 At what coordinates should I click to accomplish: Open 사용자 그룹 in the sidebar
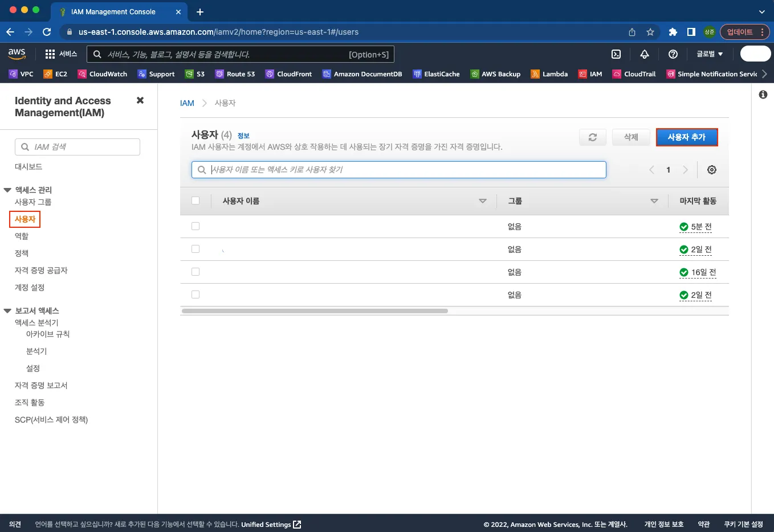[x=33, y=202]
